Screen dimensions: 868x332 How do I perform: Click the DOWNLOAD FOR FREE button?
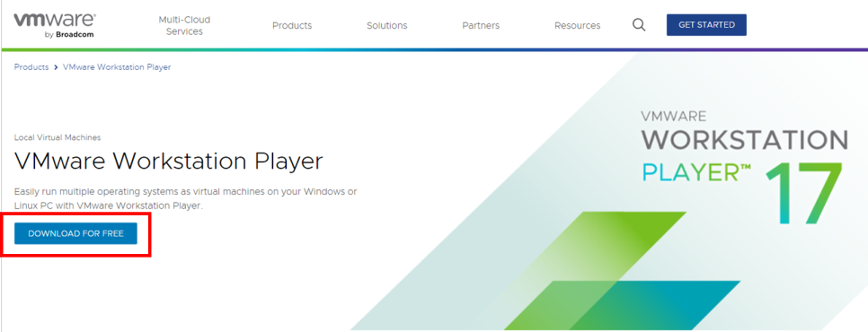tap(75, 233)
